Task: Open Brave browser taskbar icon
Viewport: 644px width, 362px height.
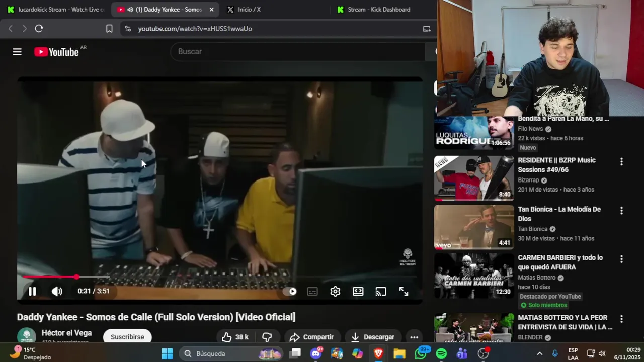Action: pyautogui.click(x=378, y=353)
